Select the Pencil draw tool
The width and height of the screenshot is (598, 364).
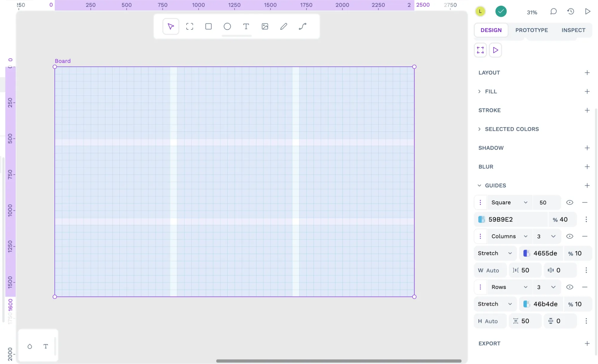click(x=284, y=27)
